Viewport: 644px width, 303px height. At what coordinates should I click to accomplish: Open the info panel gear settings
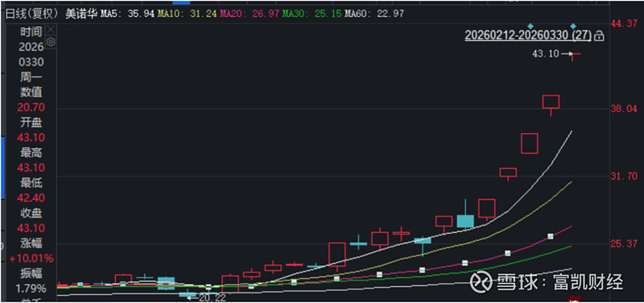pos(51,42)
